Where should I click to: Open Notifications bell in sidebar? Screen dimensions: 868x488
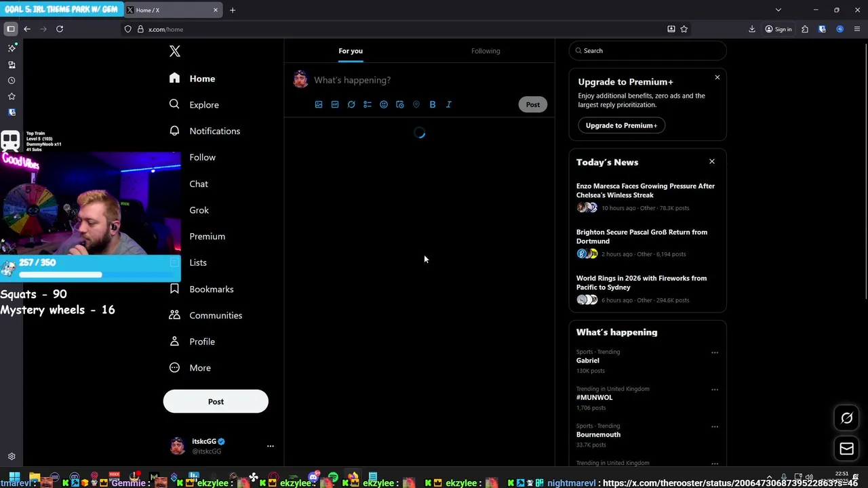click(x=174, y=131)
